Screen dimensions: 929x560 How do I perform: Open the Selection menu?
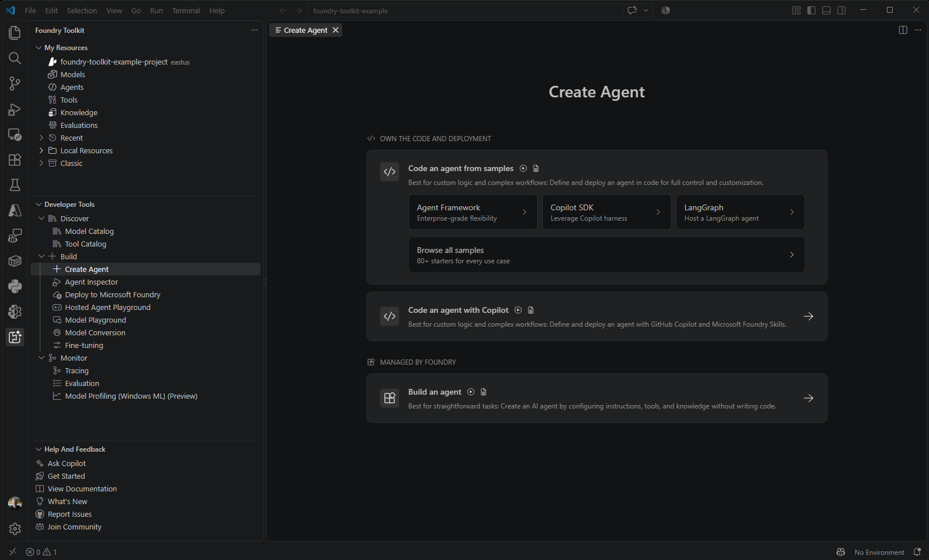pyautogui.click(x=82, y=10)
